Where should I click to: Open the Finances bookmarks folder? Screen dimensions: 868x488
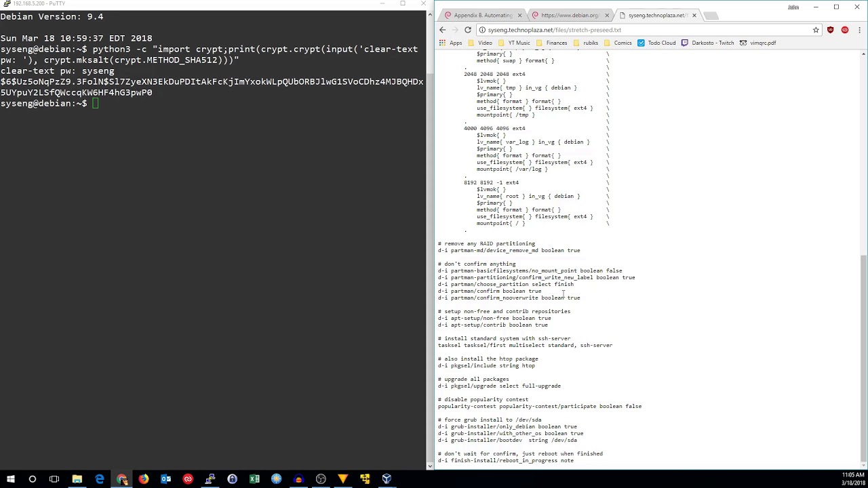pyautogui.click(x=551, y=43)
